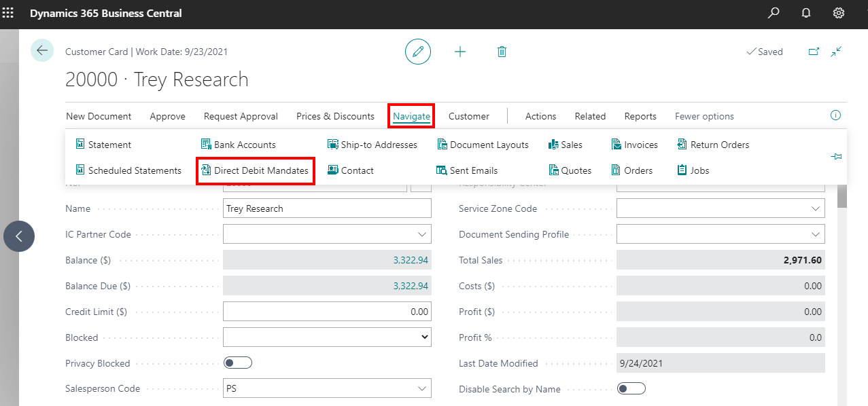The image size is (868, 406).
Task: Click the Orders icon
Action: 616,170
